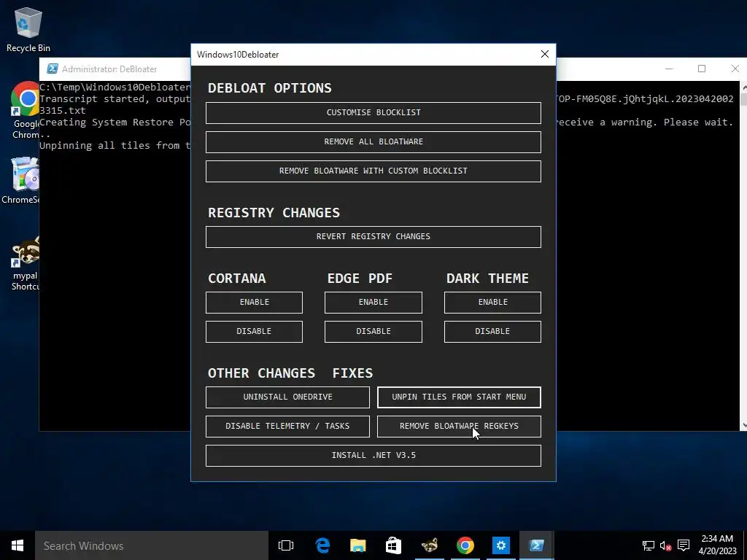Image resolution: width=747 pixels, height=560 pixels.
Task: Click the taskbar clock showing 2:34 AM
Action: 717,545
